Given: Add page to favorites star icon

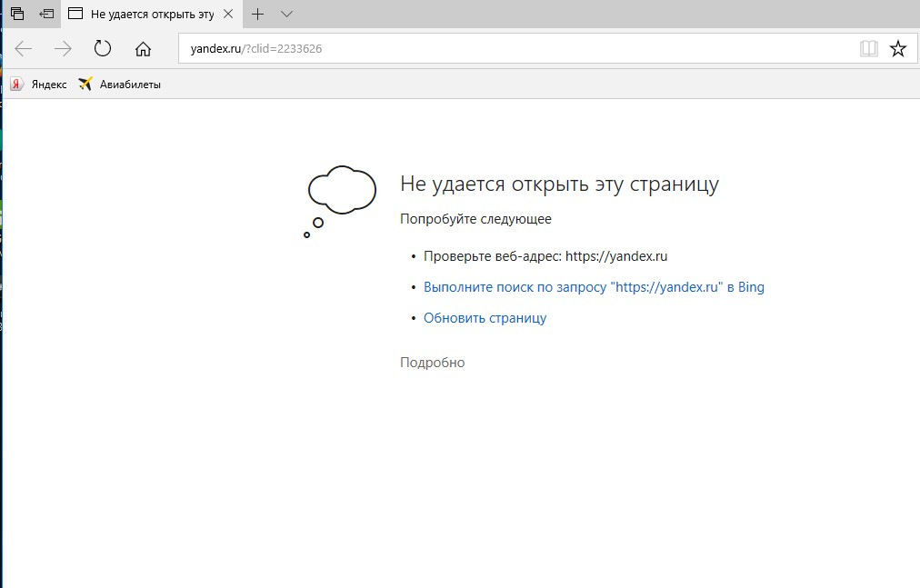Looking at the screenshot, I should (897, 49).
